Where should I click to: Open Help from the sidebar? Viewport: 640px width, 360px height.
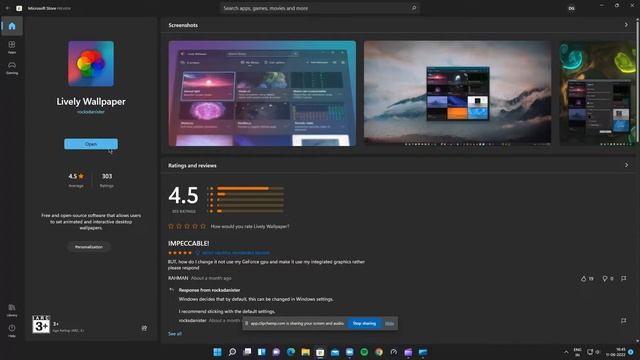[12, 331]
